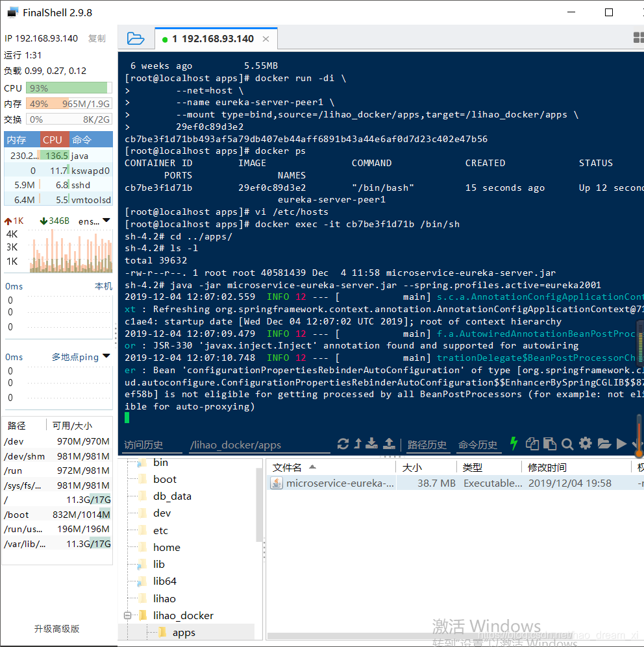The image size is (644, 647).
Task: Click the 升级高级版 upgrade link
Action: click(56, 629)
